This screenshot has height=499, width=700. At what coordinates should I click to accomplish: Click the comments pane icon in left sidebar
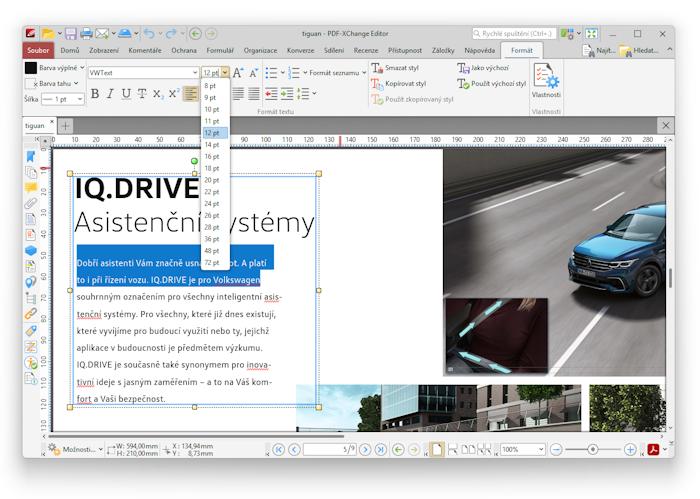coord(31,187)
